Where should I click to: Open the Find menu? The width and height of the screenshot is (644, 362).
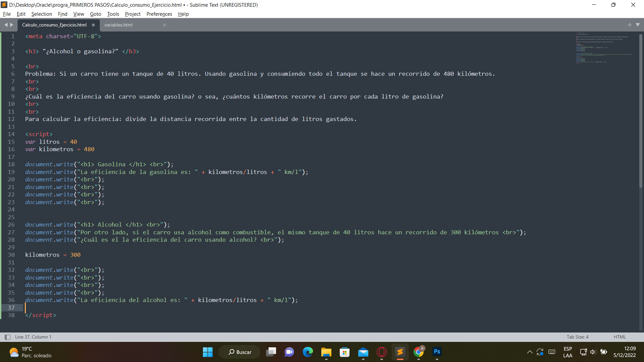(x=62, y=14)
